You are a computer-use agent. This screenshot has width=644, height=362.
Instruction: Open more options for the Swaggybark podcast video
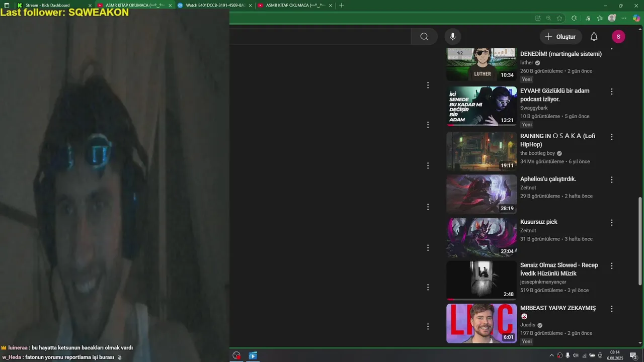pos(612,92)
